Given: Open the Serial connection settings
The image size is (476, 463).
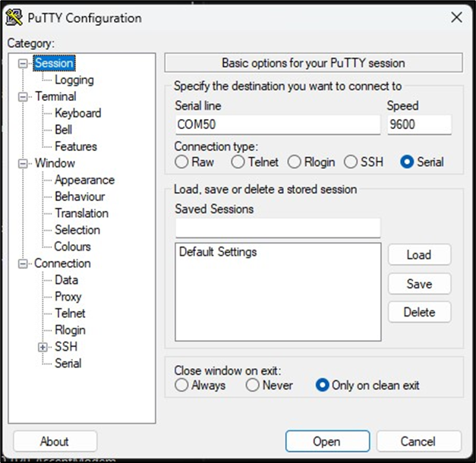Looking at the screenshot, I should click(68, 364).
